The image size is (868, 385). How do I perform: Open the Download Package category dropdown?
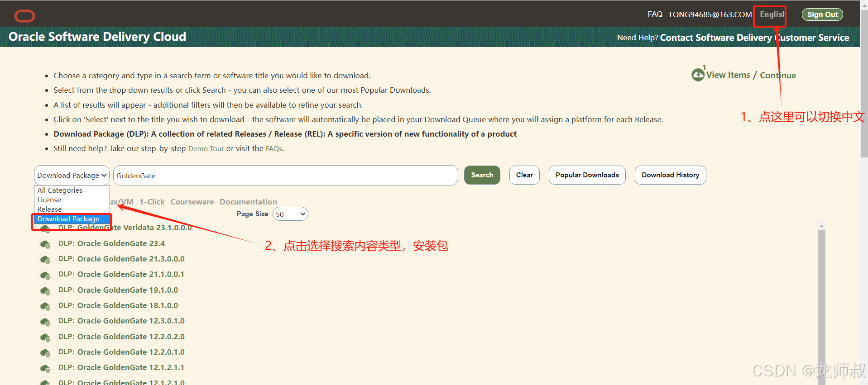coord(72,175)
